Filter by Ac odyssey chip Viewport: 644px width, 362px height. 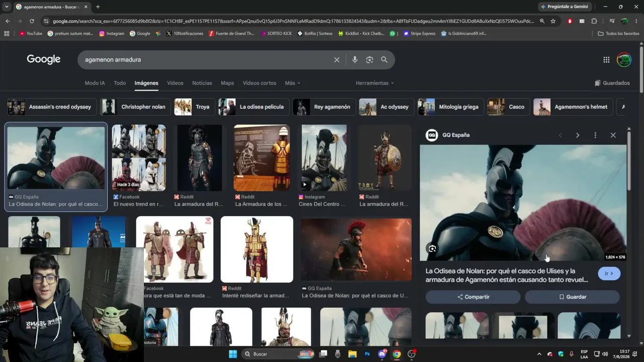[x=386, y=107]
